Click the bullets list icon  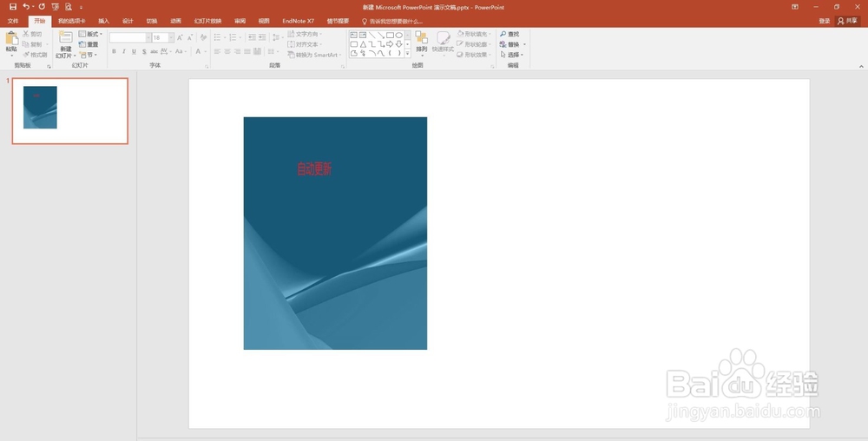pos(217,37)
